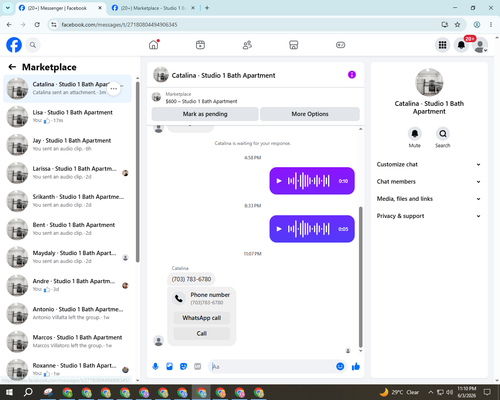Open Maydaly's Studio 1 Bath chat

coord(67,257)
